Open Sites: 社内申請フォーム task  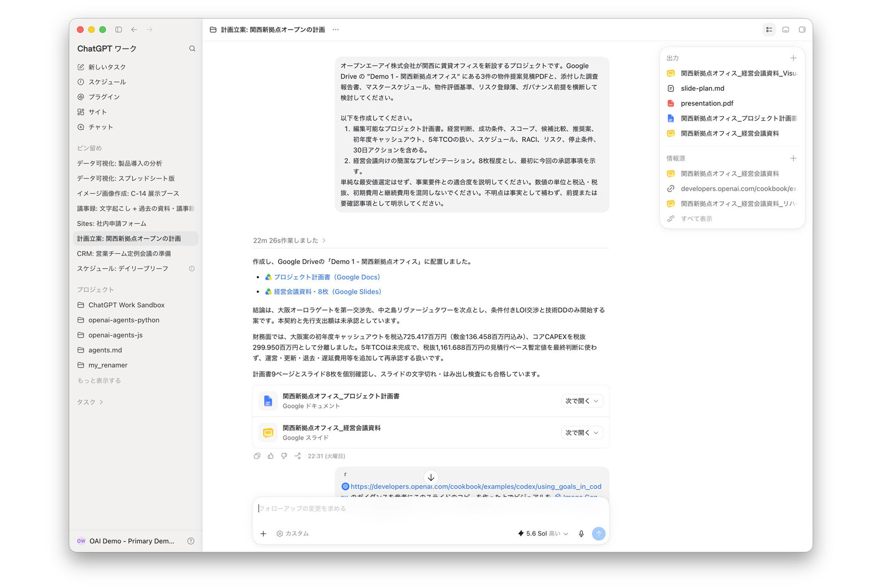[136, 224]
